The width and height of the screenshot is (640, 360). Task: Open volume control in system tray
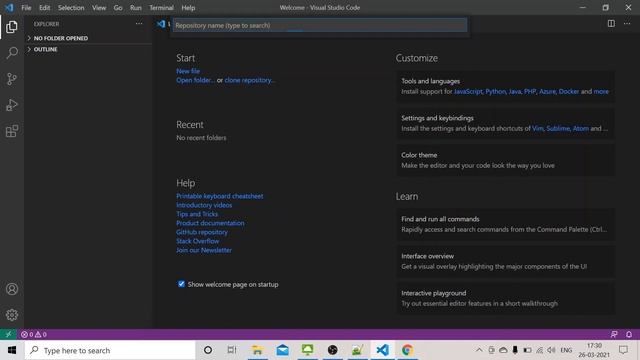(x=551, y=350)
